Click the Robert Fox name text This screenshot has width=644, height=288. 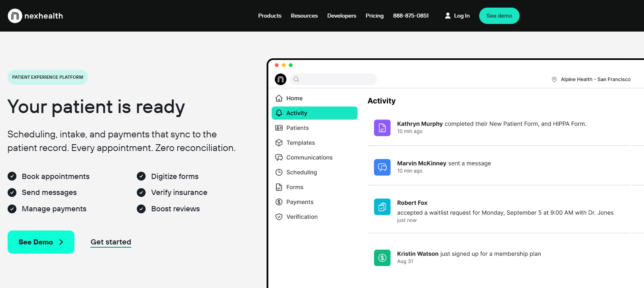click(x=412, y=203)
